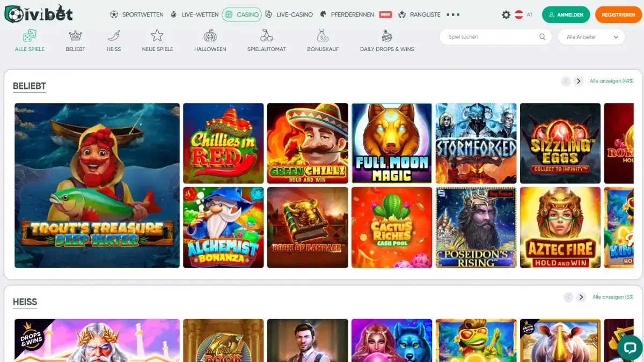Click the search magnifier icon
Image resolution: width=644 pixels, height=362 pixels.
pyautogui.click(x=542, y=36)
